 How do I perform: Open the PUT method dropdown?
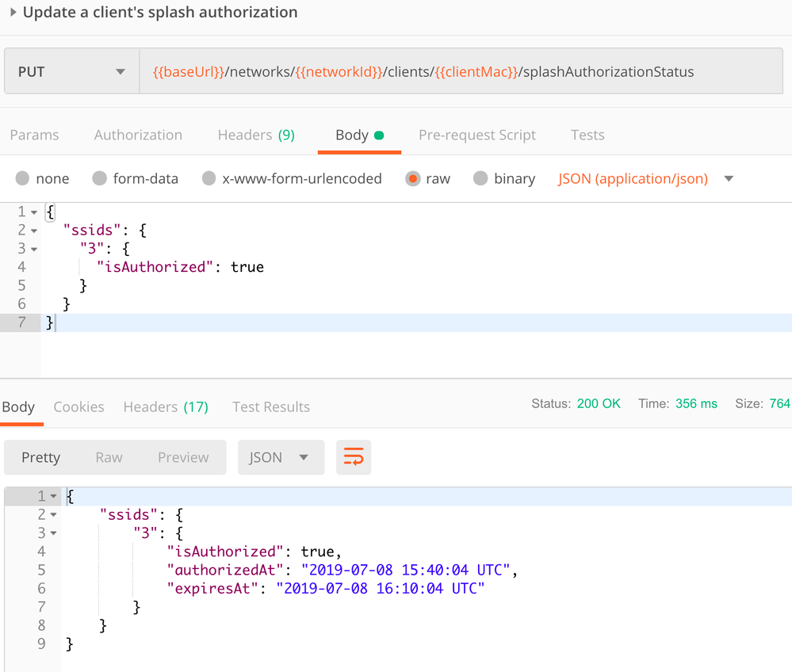click(x=71, y=71)
